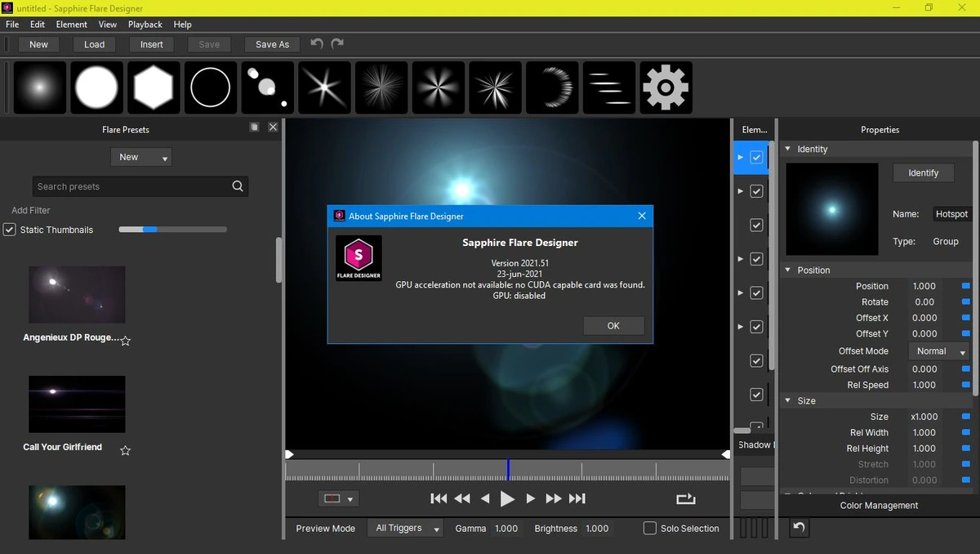Click the New toolbar button
Screen dimensions: 980x554
pos(38,44)
